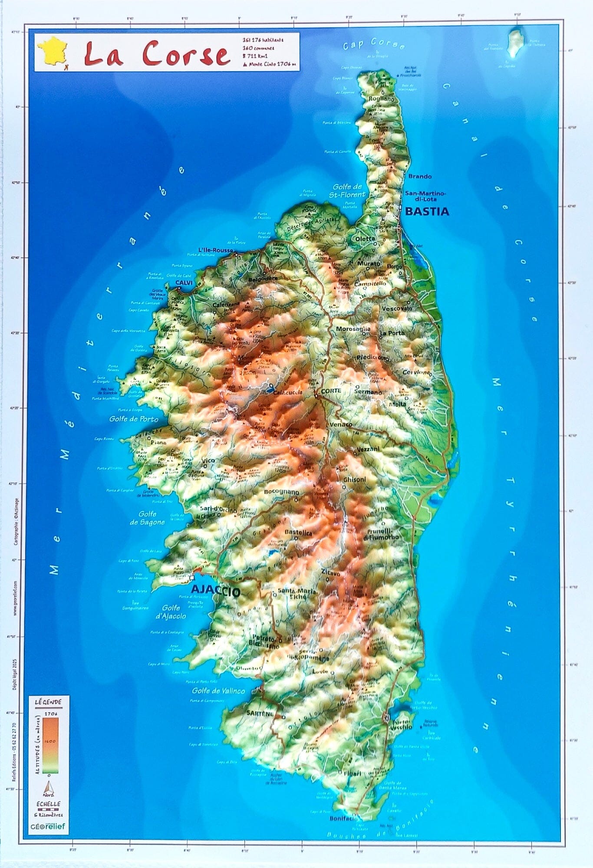The width and height of the screenshot is (593, 868).
Task: Click the 'Morosaglia' village label
Action: click(x=353, y=329)
